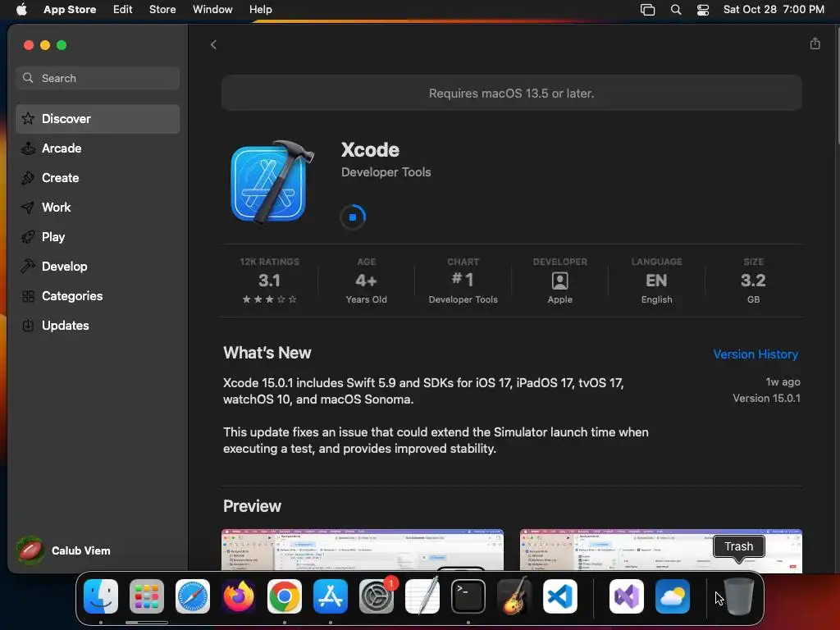Open first Xcode preview screenshot
This screenshot has height=630, width=840.
(362, 550)
